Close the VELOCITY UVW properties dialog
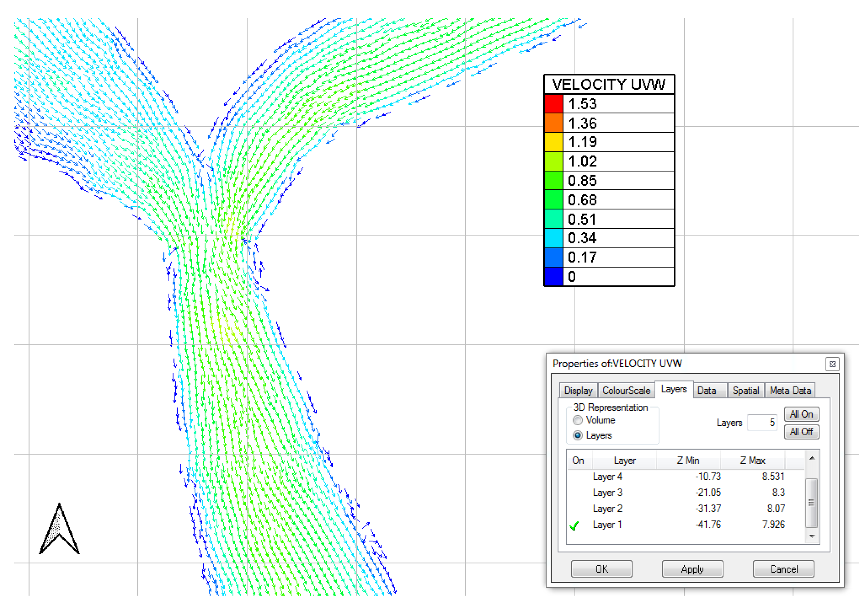The width and height of the screenshot is (868, 613). [832, 364]
